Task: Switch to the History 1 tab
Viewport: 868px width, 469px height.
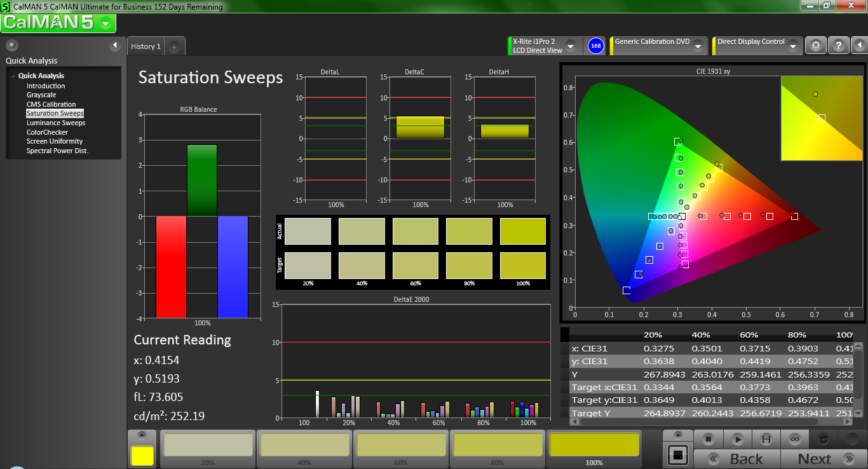Action: tap(146, 46)
